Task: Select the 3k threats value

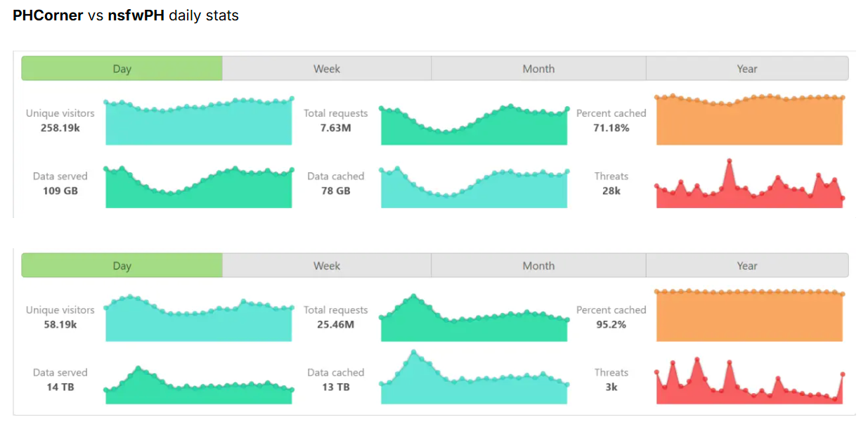Action: point(611,388)
